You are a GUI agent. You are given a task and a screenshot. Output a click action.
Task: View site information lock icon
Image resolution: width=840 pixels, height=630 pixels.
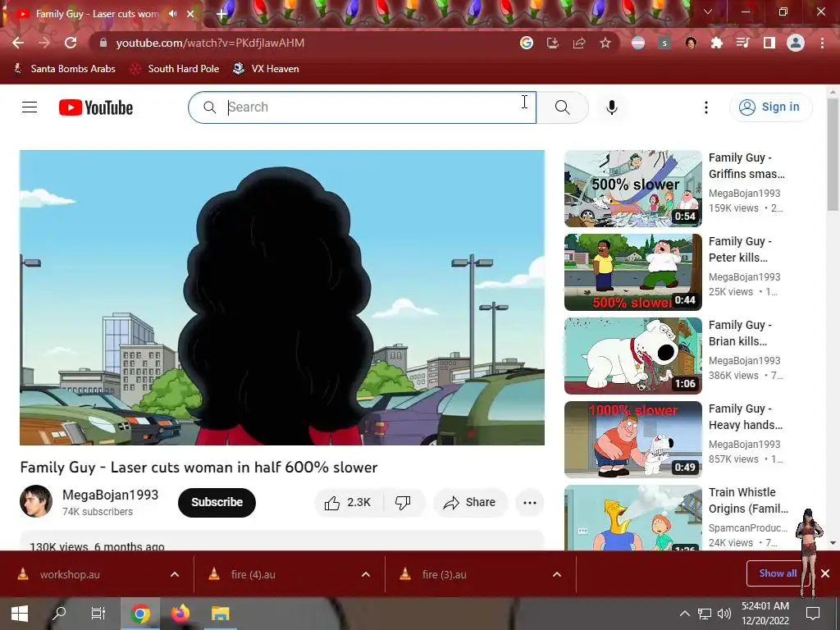(x=103, y=43)
